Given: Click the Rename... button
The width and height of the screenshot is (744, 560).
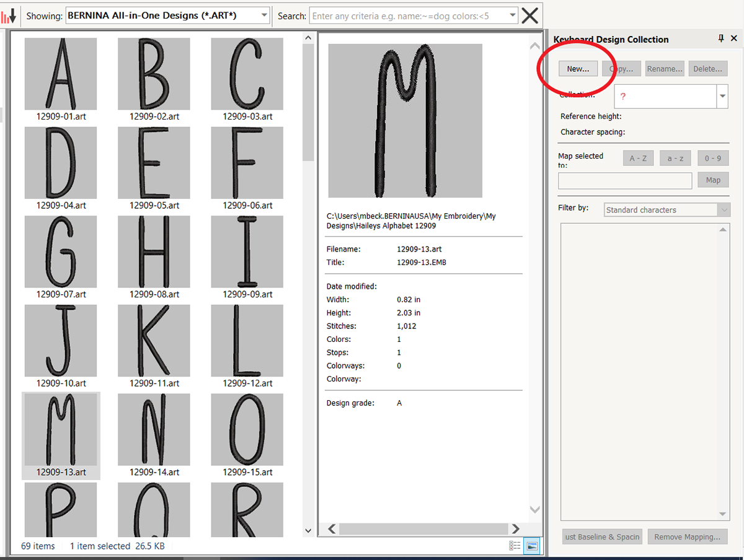Looking at the screenshot, I should click(664, 69).
